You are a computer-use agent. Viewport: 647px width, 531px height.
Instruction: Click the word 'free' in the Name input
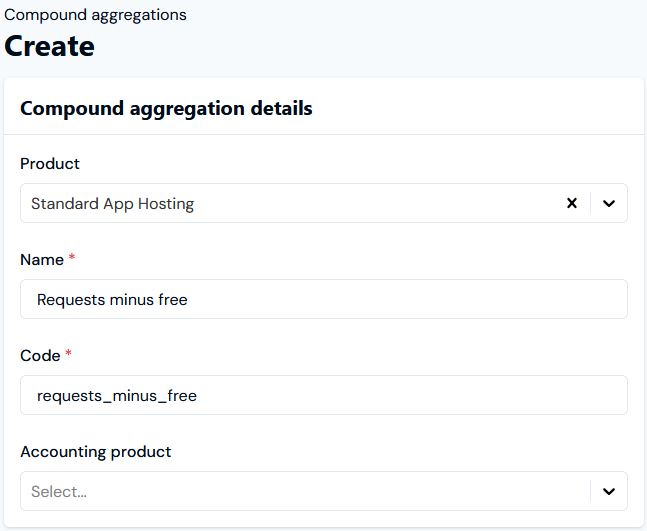click(x=172, y=300)
